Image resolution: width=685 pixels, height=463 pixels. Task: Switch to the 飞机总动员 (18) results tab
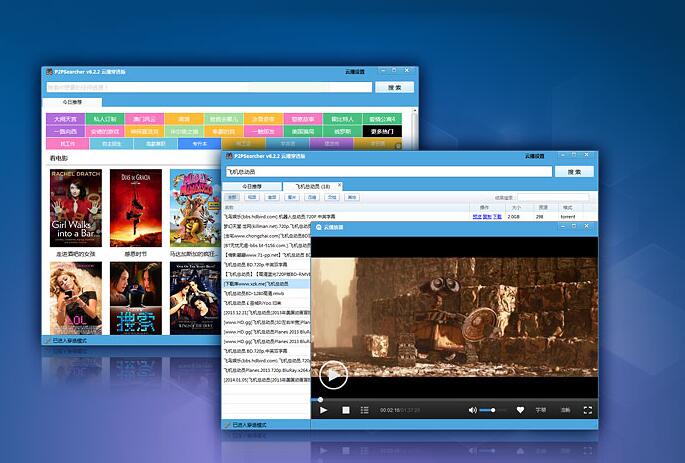click(311, 186)
